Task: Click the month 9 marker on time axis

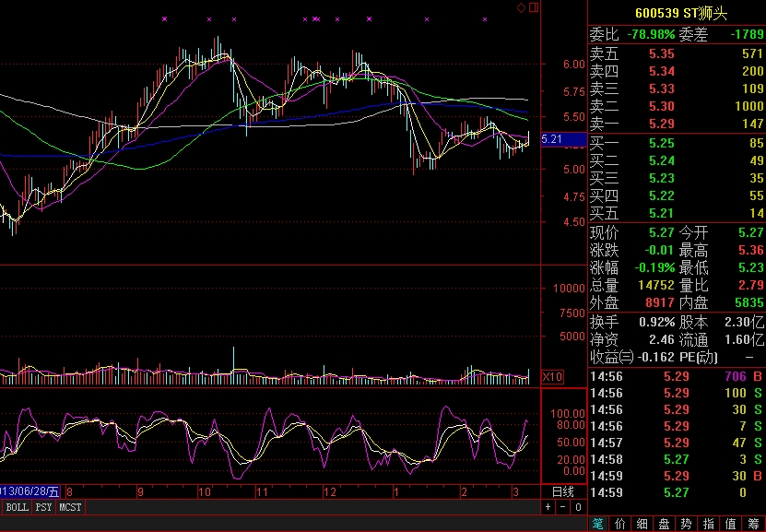Action: (x=141, y=492)
